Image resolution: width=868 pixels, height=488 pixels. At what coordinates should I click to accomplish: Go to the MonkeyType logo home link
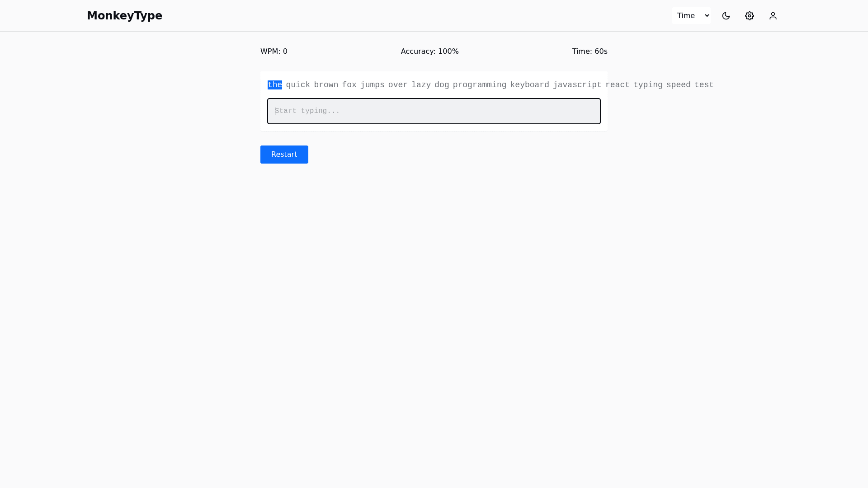124,16
